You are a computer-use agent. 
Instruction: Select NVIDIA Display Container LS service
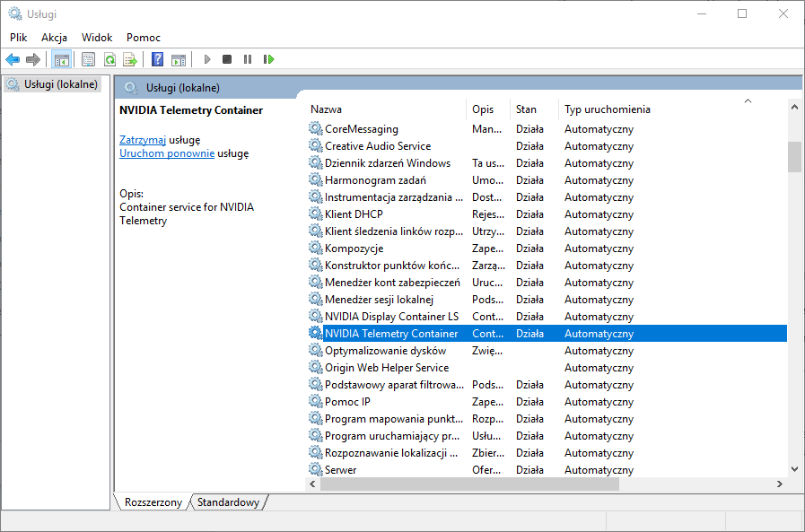(547, 317)
